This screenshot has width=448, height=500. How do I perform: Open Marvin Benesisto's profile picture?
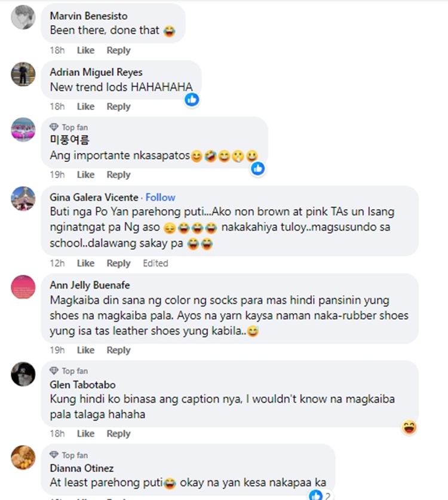coord(23,17)
